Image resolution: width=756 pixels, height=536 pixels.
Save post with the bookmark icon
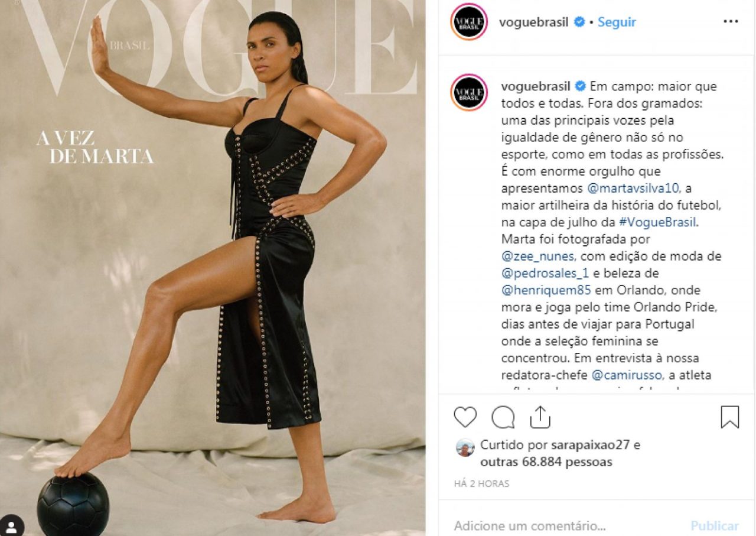click(x=730, y=417)
